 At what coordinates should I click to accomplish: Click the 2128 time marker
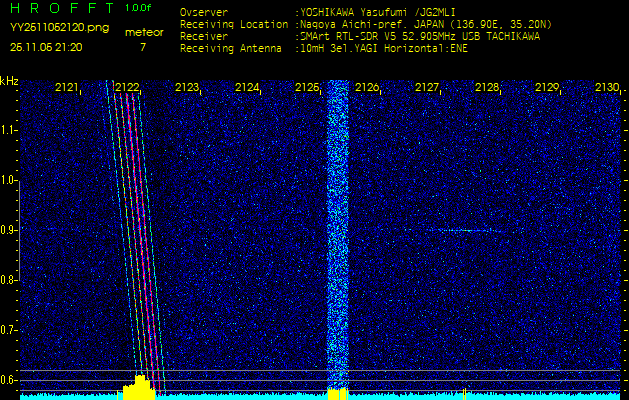click(487, 89)
